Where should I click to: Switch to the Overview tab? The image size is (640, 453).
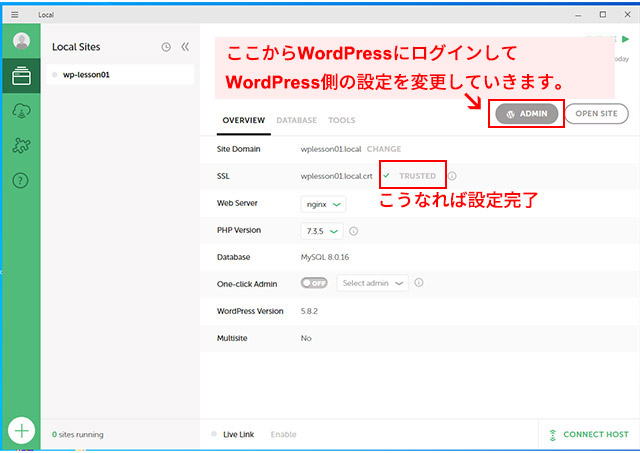244,120
